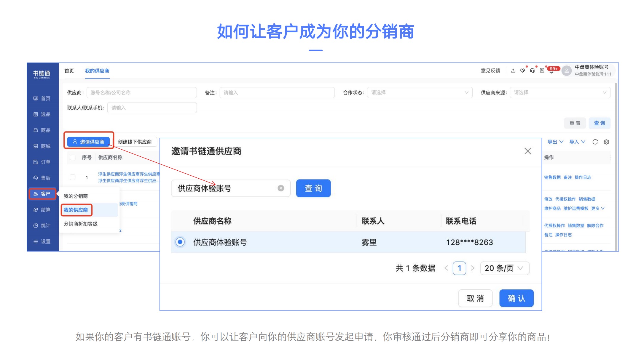Open supplier name link 浮生供应商 in row 1

click(129, 177)
